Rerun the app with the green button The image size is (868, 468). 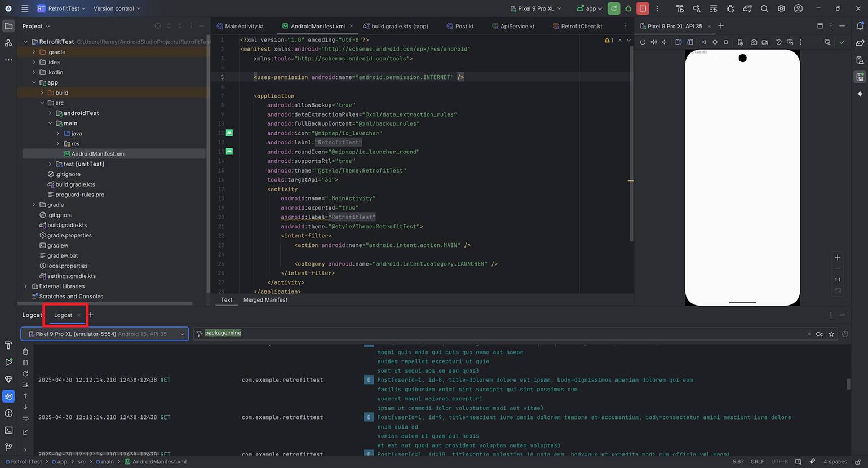tap(614, 8)
